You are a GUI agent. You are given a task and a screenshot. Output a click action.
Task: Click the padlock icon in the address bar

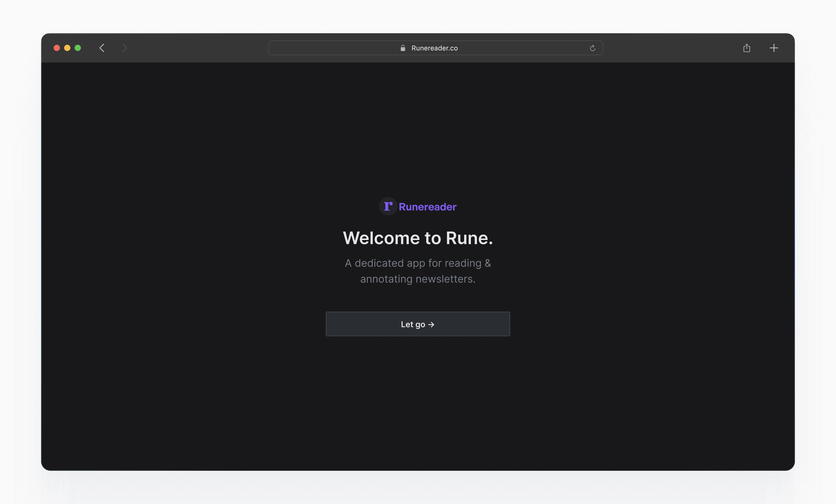pos(403,48)
